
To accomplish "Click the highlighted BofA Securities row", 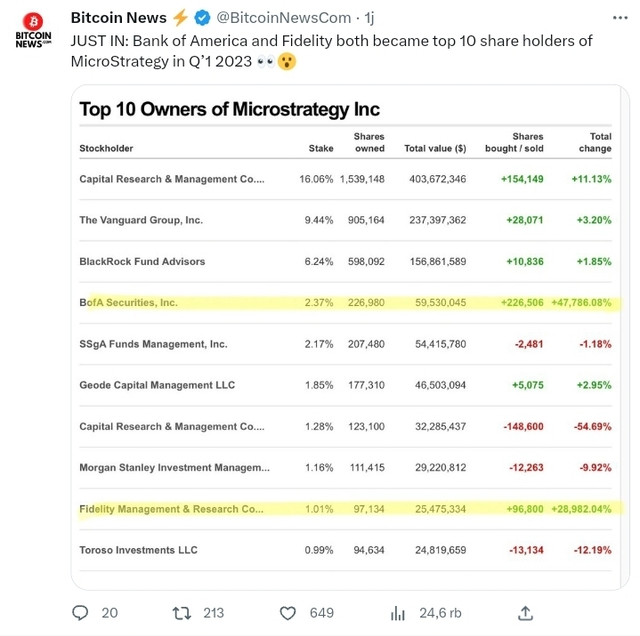I will 345,302.
